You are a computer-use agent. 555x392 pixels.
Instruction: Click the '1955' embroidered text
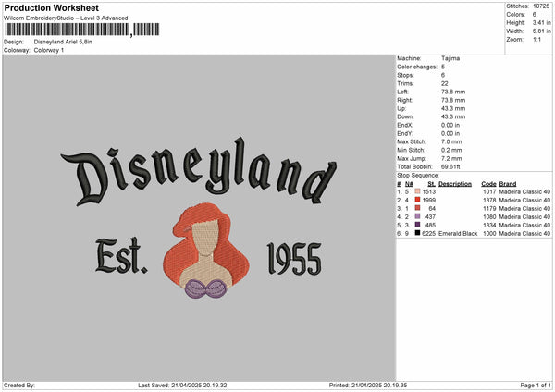(294, 259)
